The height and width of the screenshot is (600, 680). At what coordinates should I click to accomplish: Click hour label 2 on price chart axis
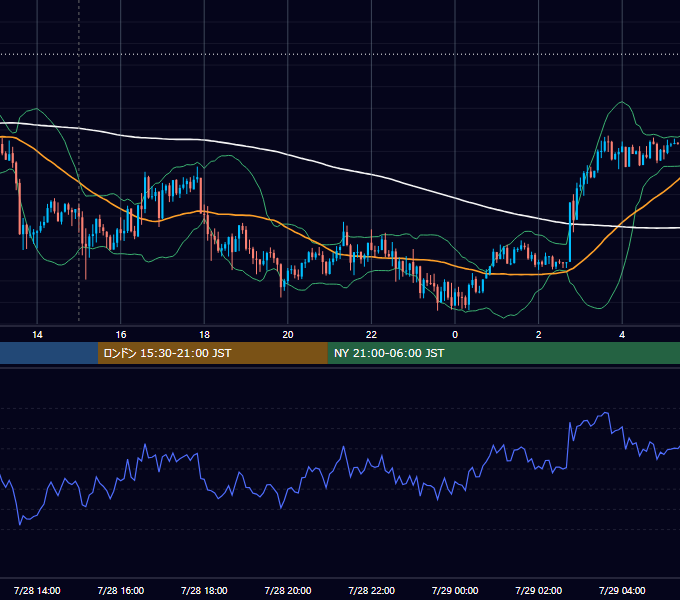pos(539,334)
